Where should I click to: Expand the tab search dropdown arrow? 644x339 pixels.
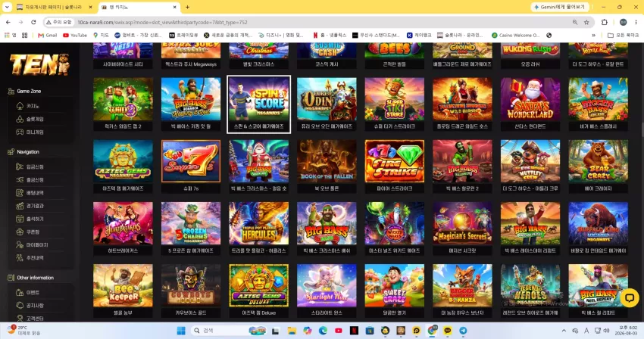tap(7, 7)
